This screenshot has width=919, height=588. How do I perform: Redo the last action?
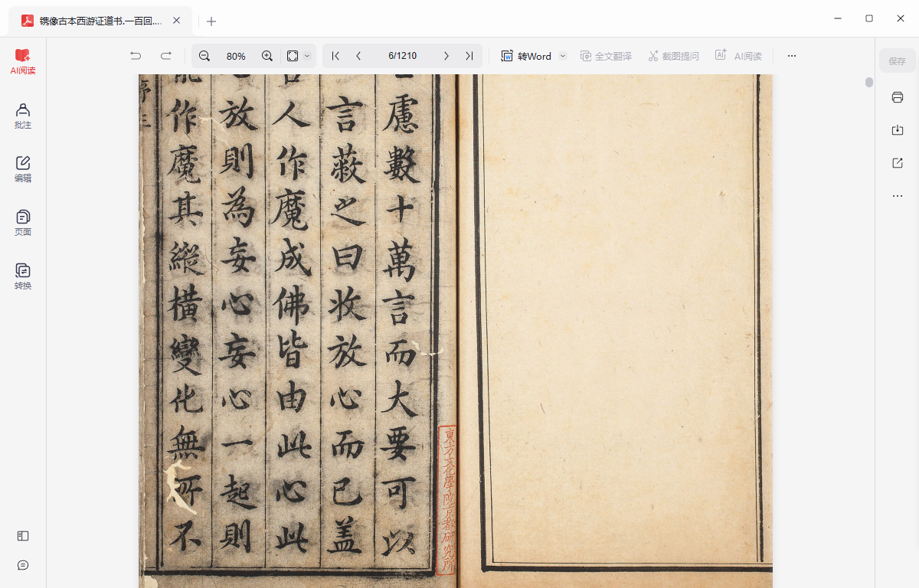pyautogui.click(x=165, y=56)
